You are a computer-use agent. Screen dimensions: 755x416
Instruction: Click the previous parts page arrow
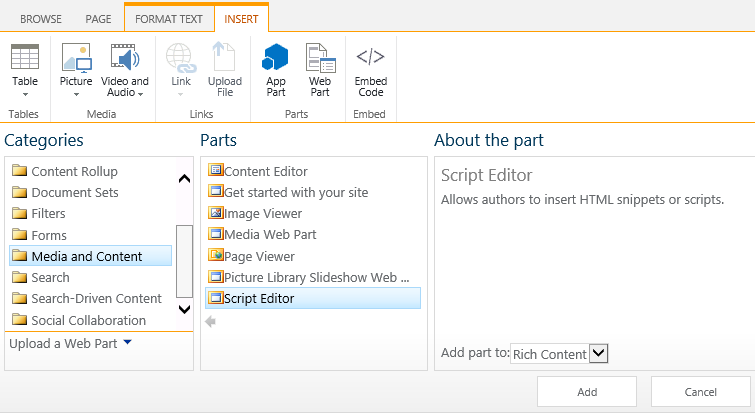211,322
